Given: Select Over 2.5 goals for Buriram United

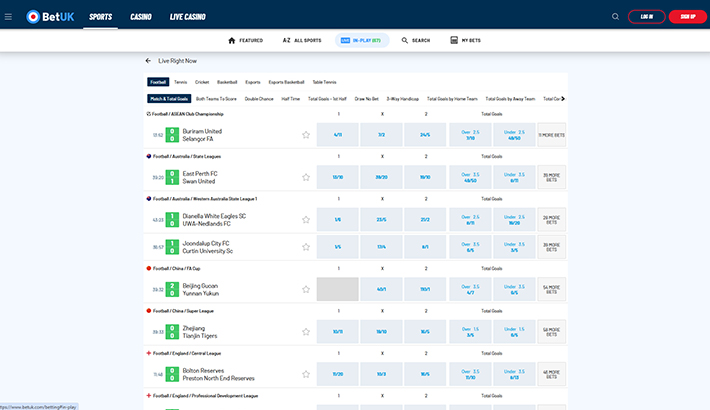Looking at the screenshot, I should click(470, 134).
